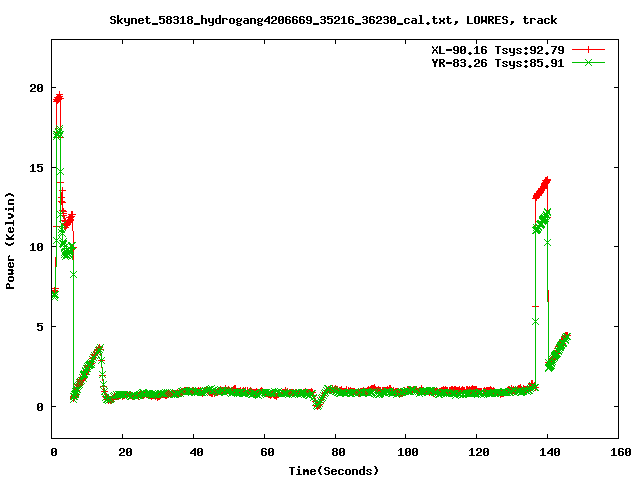The image size is (640, 480).
Task: Click the plot title naming Skynet_58318_hydrogang4206669 file
Action: point(333,20)
